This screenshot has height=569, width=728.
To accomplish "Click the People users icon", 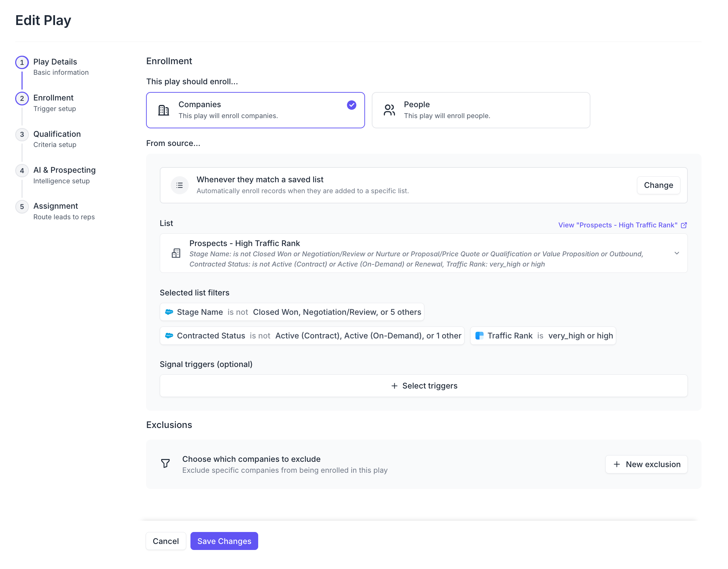I will click(x=389, y=110).
